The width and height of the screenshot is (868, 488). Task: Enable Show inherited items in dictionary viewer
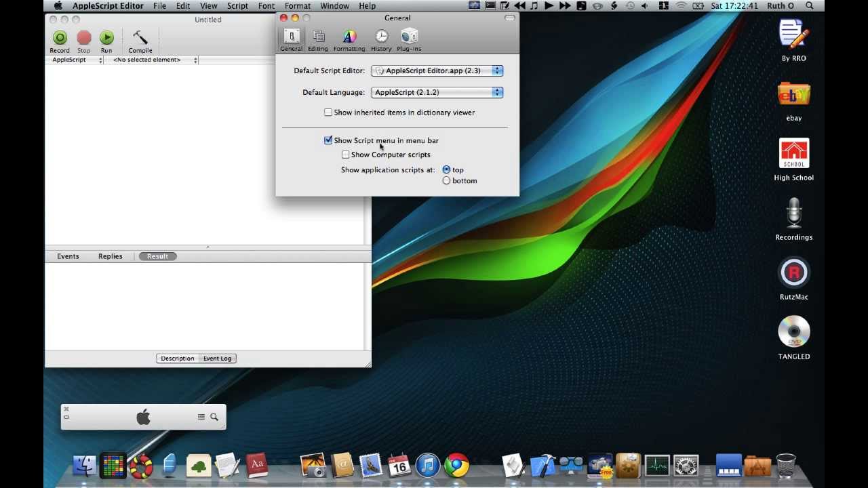[328, 113]
